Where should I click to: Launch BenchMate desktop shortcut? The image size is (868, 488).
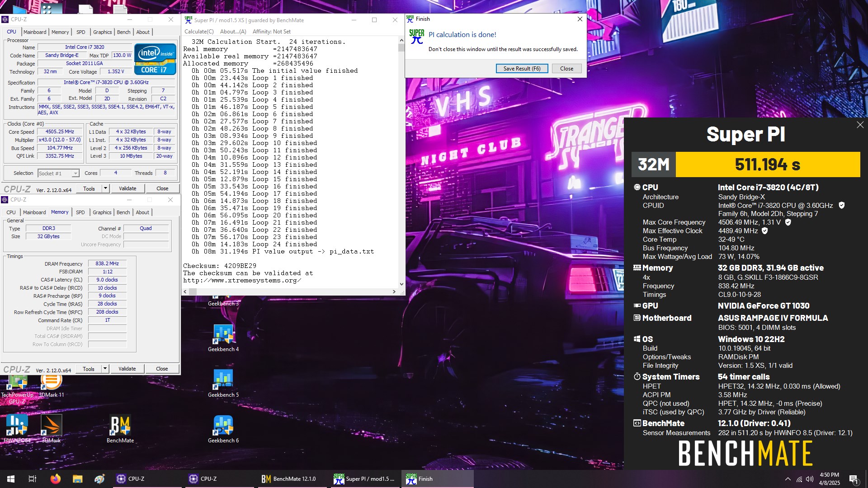pyautogui.click(x=120, y=429)
